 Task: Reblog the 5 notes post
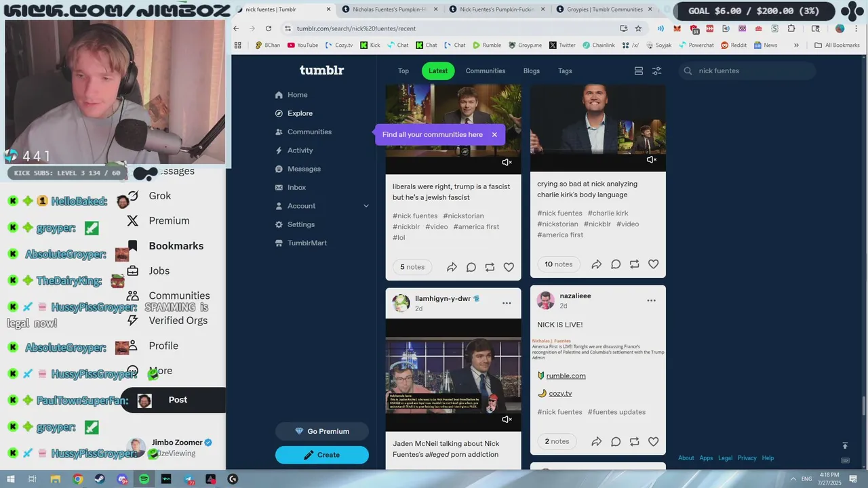[490, 267]
